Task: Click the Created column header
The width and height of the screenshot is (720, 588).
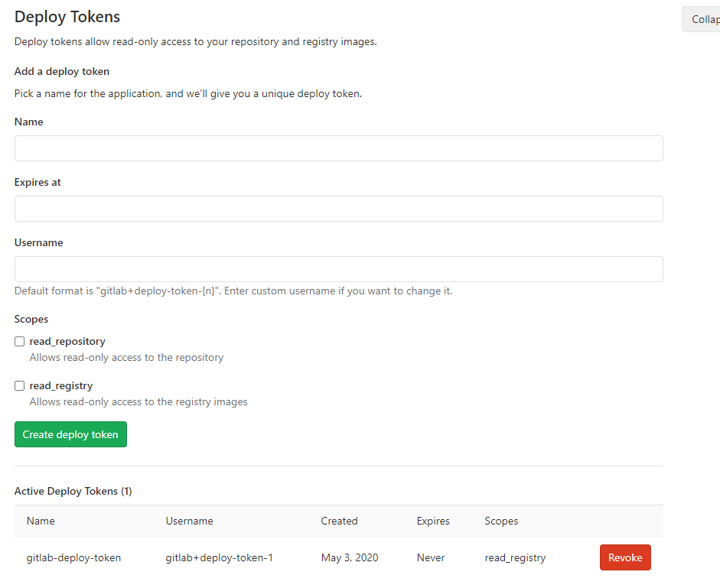Action: click(339, 521)
